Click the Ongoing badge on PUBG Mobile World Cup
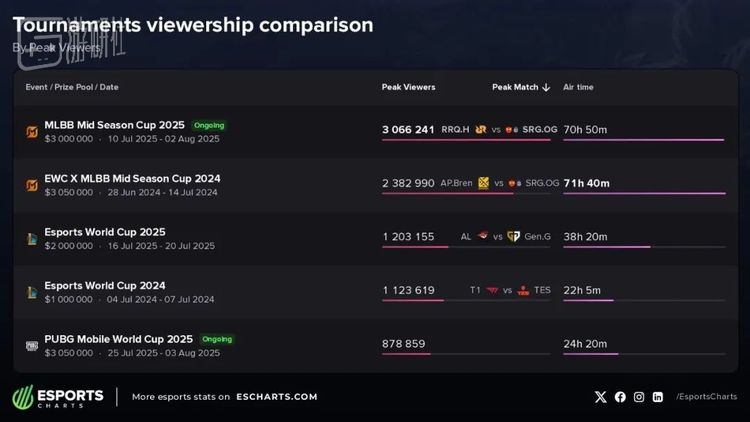 point(216,339)
